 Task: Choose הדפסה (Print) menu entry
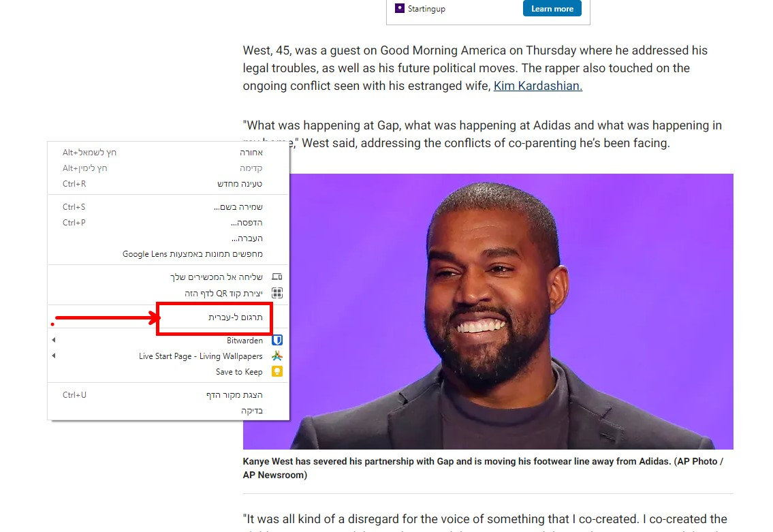coord(168,223)
